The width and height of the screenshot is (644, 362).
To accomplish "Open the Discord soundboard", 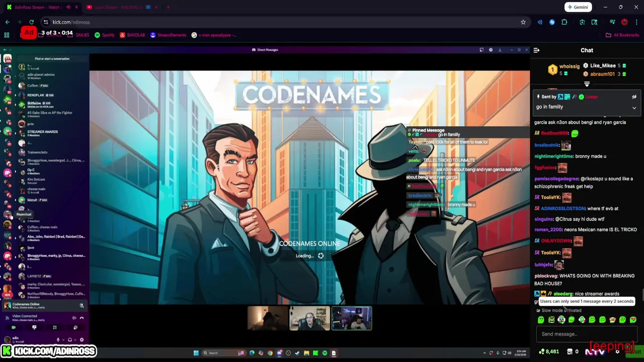I will click(x=75, y=327).
